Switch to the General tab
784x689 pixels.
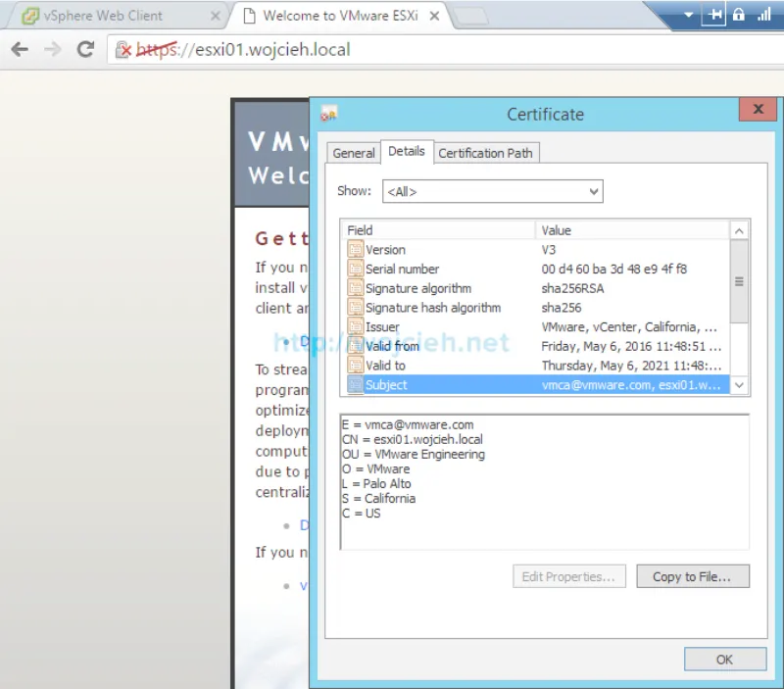[353, 153]
